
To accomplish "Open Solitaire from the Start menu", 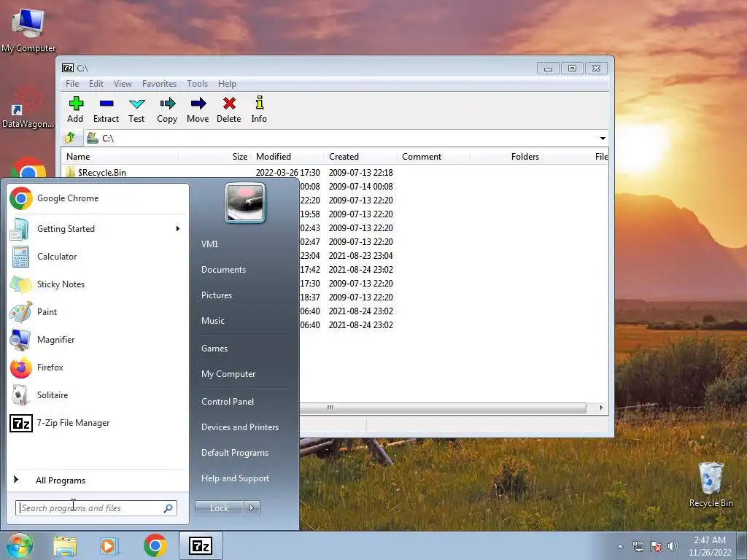I will click(x=97, y=394).
